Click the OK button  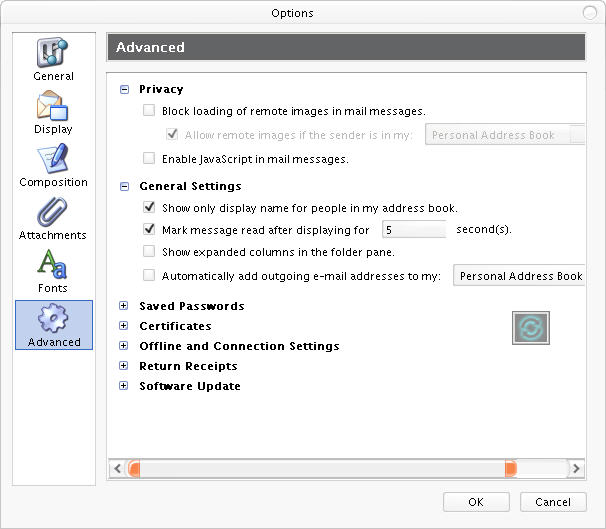[x=475, y=502]
